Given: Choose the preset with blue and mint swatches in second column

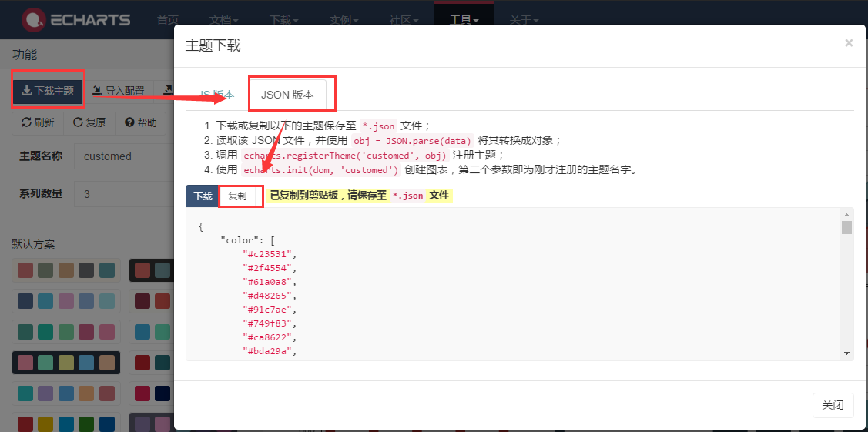Looking at the screenshot, I should pyautogui.click(x=152, y=332).
